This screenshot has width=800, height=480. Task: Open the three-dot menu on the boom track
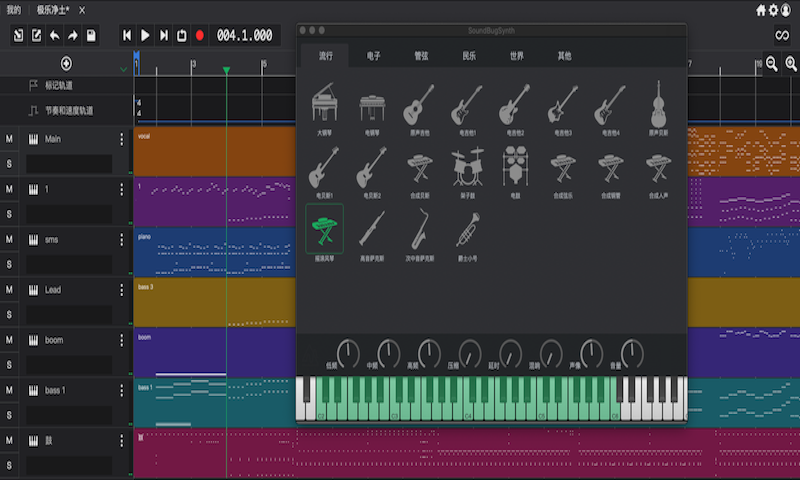click(x=122, y=340)
